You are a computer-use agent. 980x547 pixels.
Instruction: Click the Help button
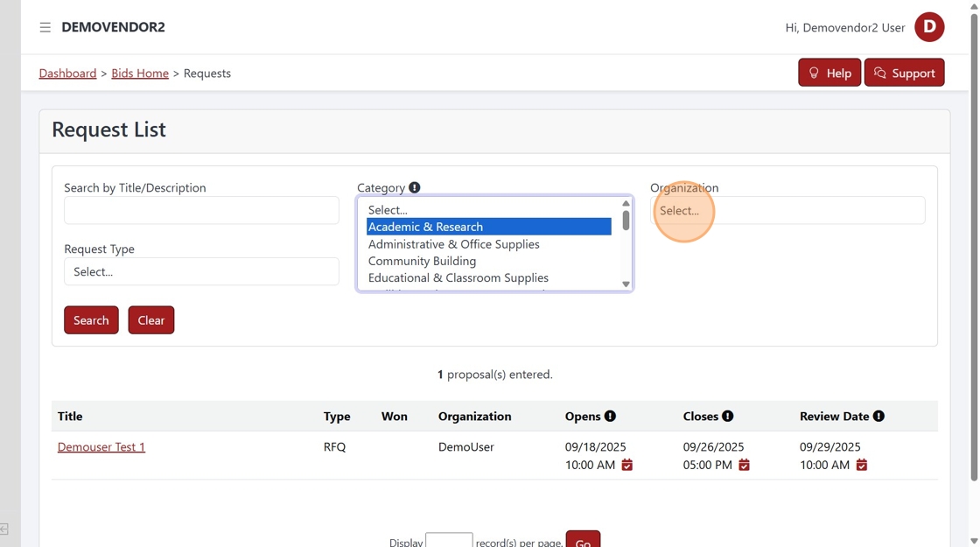pos(829,73)
